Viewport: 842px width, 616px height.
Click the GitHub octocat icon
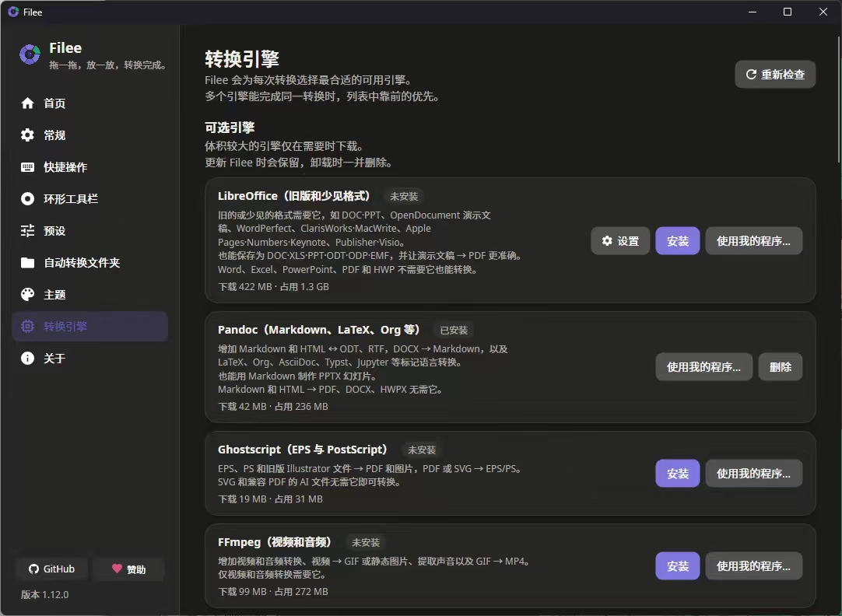[33, 569]
